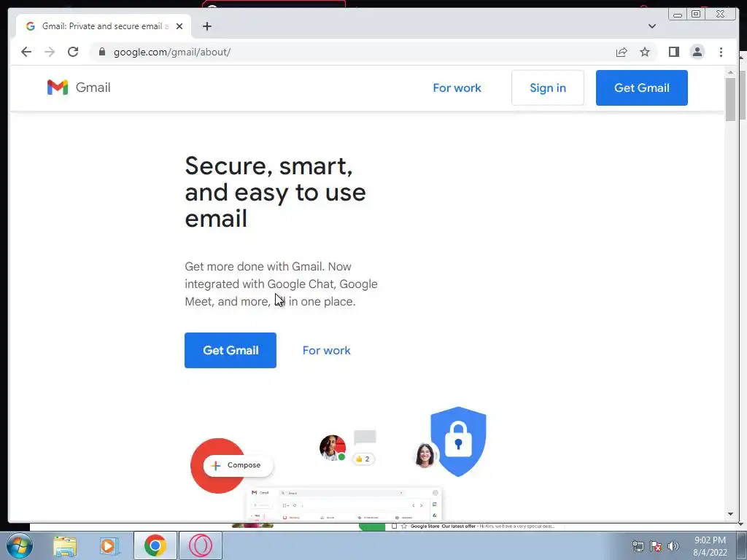Click the Chrome taskbar icon
This screenshot has width=747, height=560.
[x=155, y=545]
